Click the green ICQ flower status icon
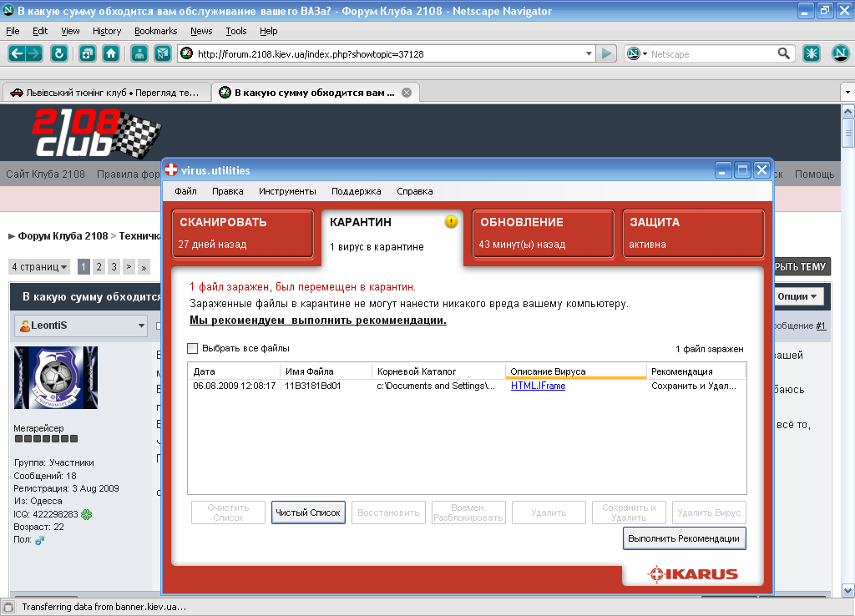Viewport: 855px width, 616px height. 86,514
